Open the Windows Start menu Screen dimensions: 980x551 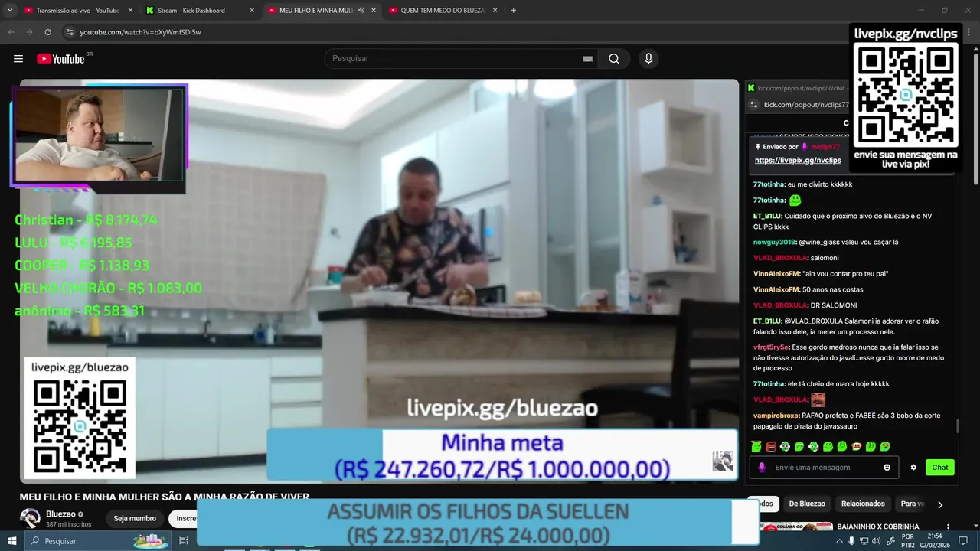12,541
